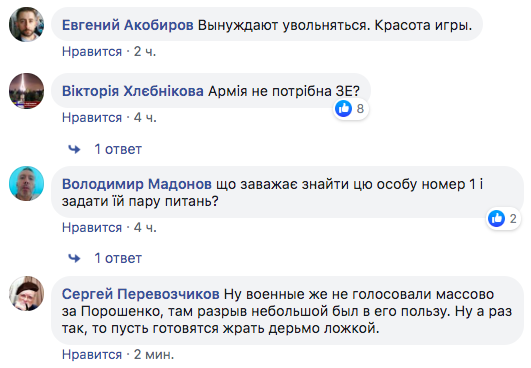Open Сергей Перевозчиков name link
This screenshot has height=368, width=531.
(141, 294)
